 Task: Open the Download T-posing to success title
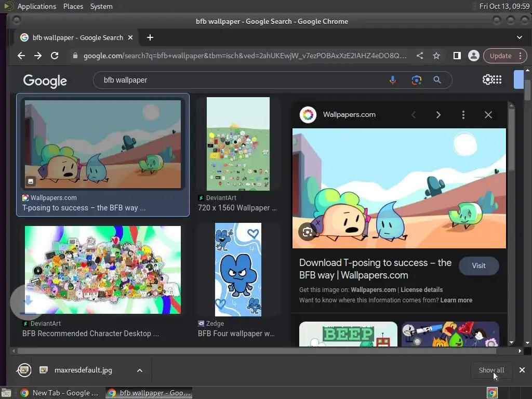click(375, 269)
